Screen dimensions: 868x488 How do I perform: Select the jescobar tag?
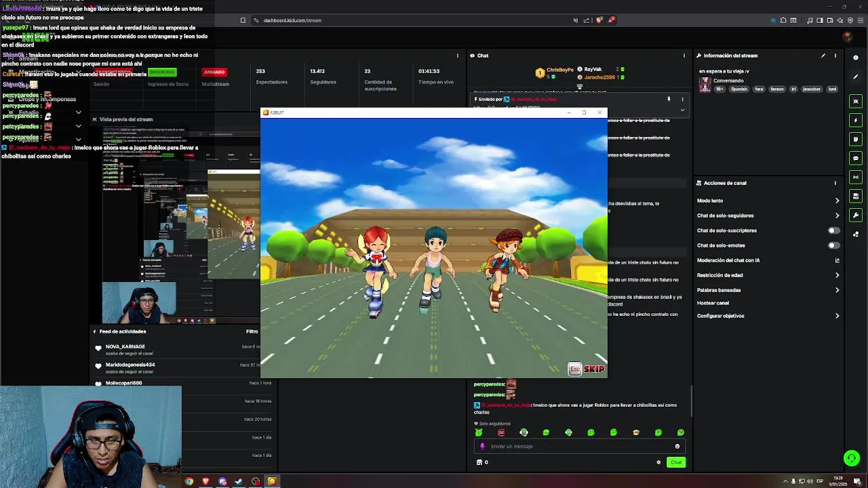[x=812, y=89]
